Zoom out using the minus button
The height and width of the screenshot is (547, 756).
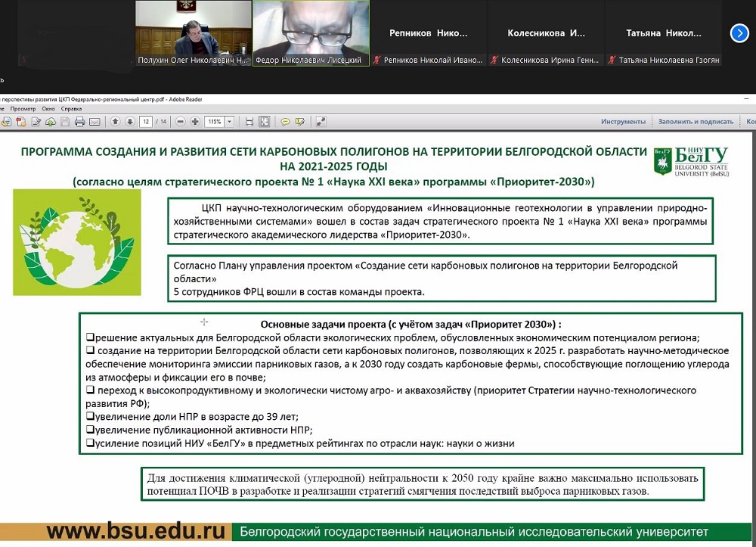click(x=181, y=122)
